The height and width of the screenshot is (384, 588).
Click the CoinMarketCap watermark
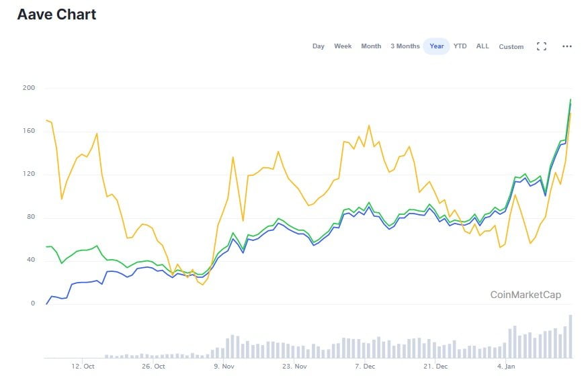tap(525, 295)
